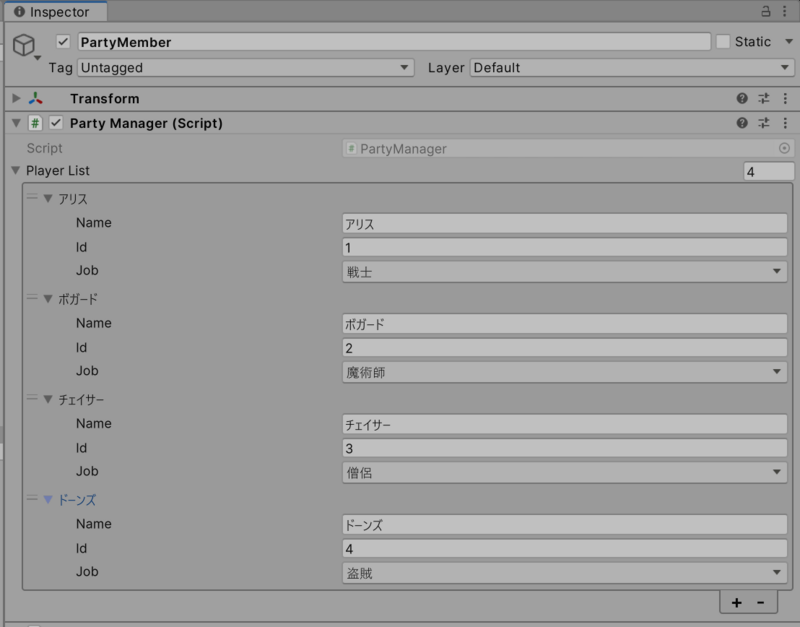Enable the Static checkbox
Screen dimensions: 800x627
723,42
